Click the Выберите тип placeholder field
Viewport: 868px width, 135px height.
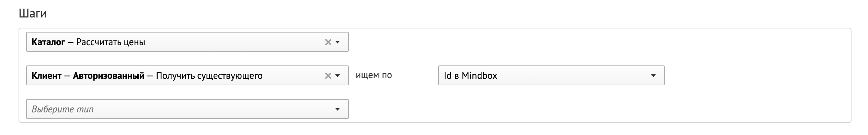pyautogui.click(x=187, y=109)
